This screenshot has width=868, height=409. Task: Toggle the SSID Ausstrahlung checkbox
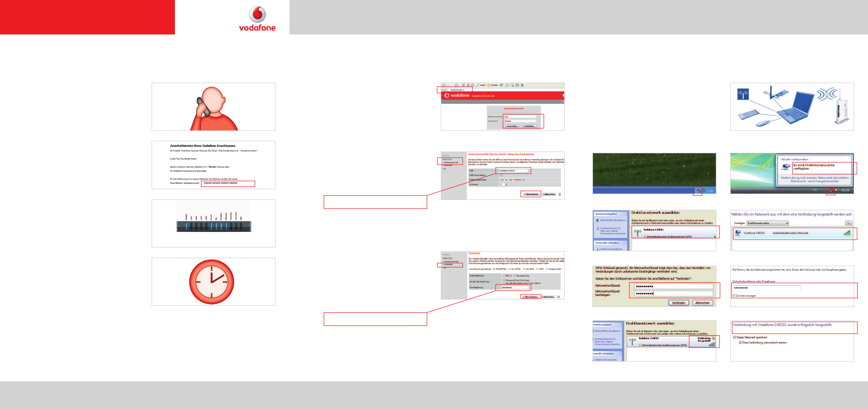(x=502, y=175)
